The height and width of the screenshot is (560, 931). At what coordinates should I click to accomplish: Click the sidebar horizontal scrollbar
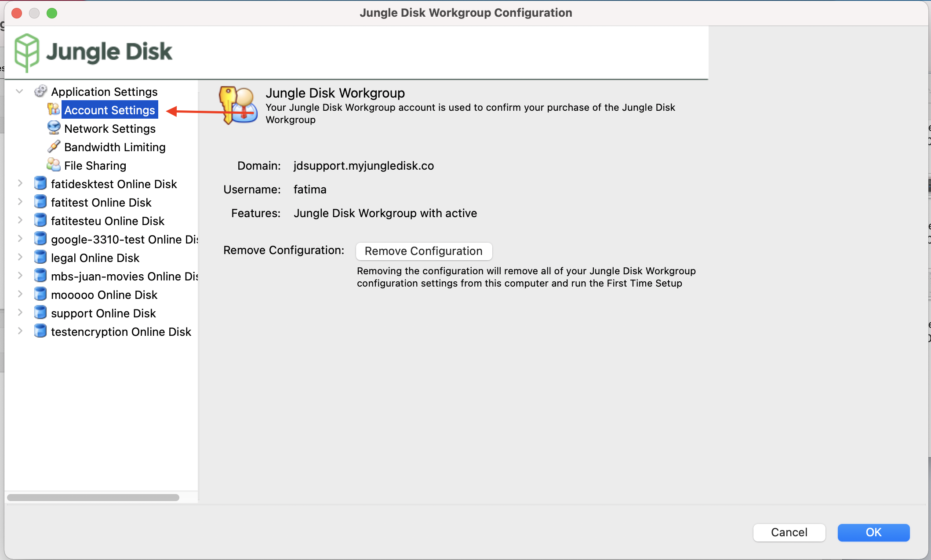(x=93, y=498)
